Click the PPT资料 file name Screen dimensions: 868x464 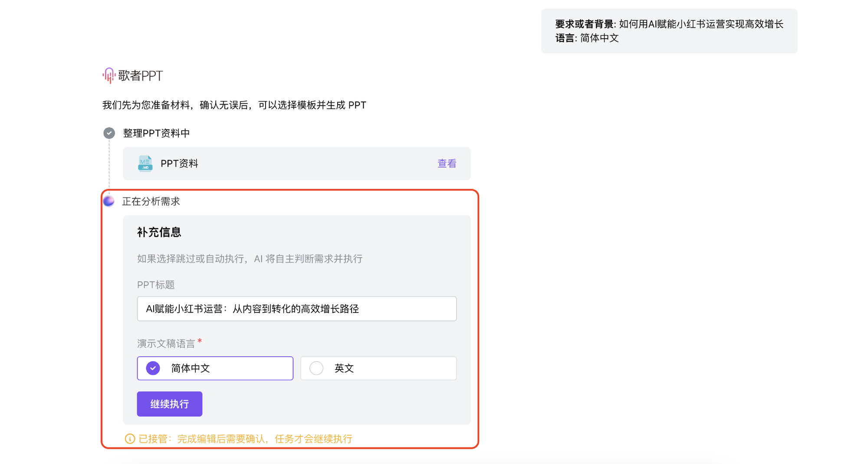coord(179,164)
